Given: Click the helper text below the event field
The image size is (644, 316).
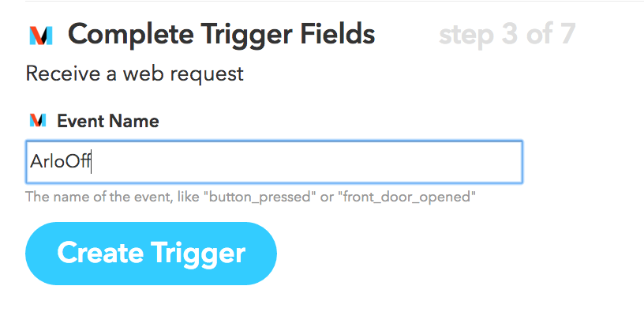Looking at the screenshot, I should [250, 197].
